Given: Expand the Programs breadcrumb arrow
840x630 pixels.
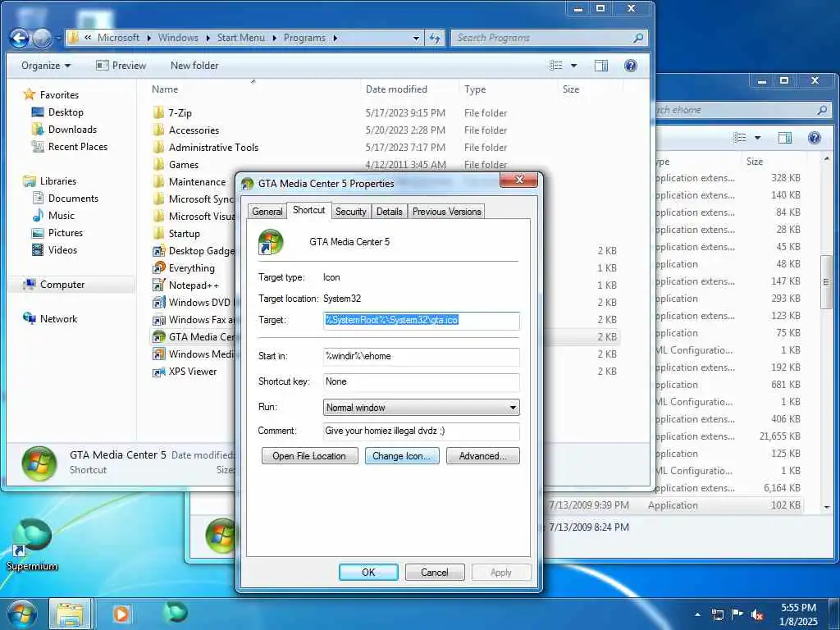Looking at the screenshot, I should pyautogui.click(x=335, y=38).
